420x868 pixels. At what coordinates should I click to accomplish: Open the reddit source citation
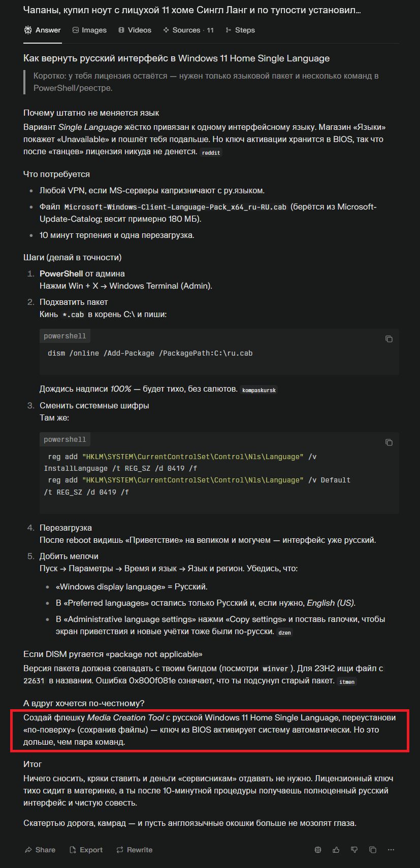(211, 153)
